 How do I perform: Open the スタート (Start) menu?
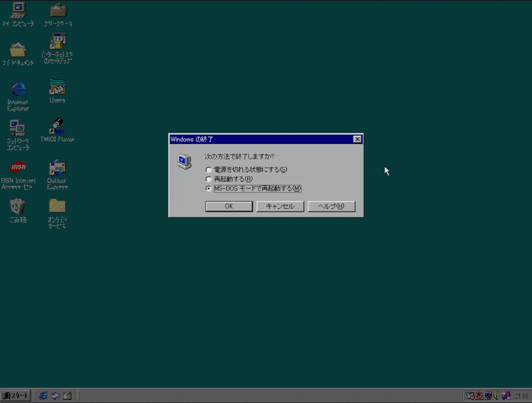pyautogui.click(x=15, y=395)
